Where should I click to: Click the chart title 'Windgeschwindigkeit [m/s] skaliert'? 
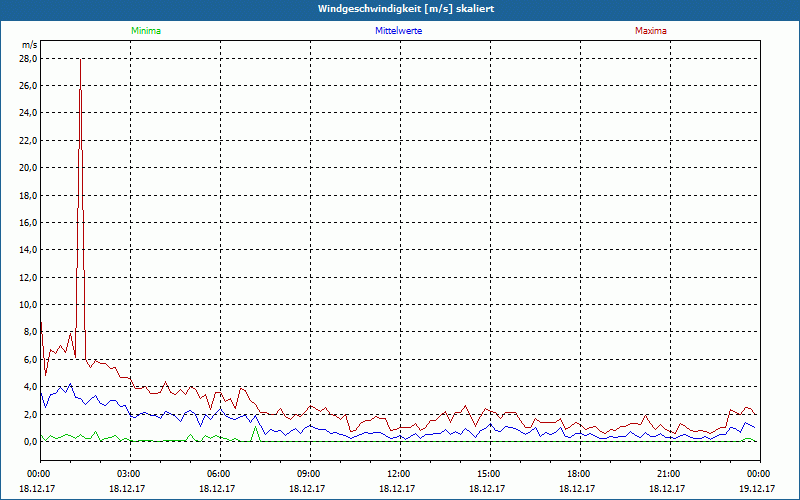point(406,9)
